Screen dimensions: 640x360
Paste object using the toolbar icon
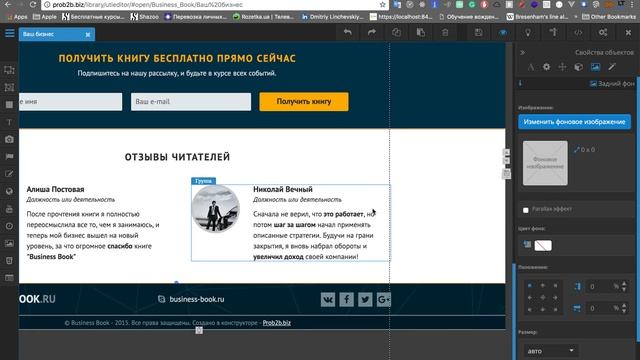[420, 33]
